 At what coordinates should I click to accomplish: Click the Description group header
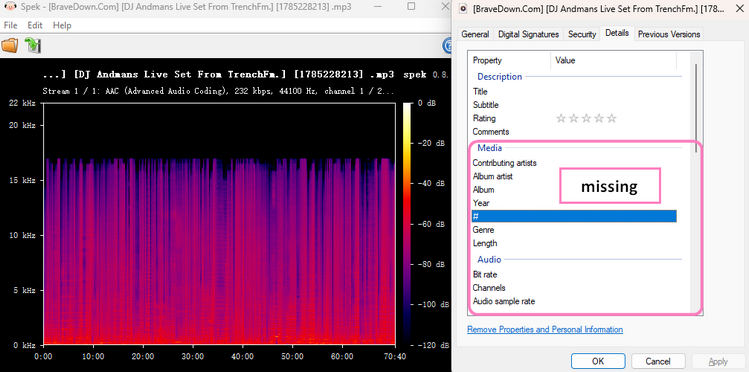tap(500, 76)
